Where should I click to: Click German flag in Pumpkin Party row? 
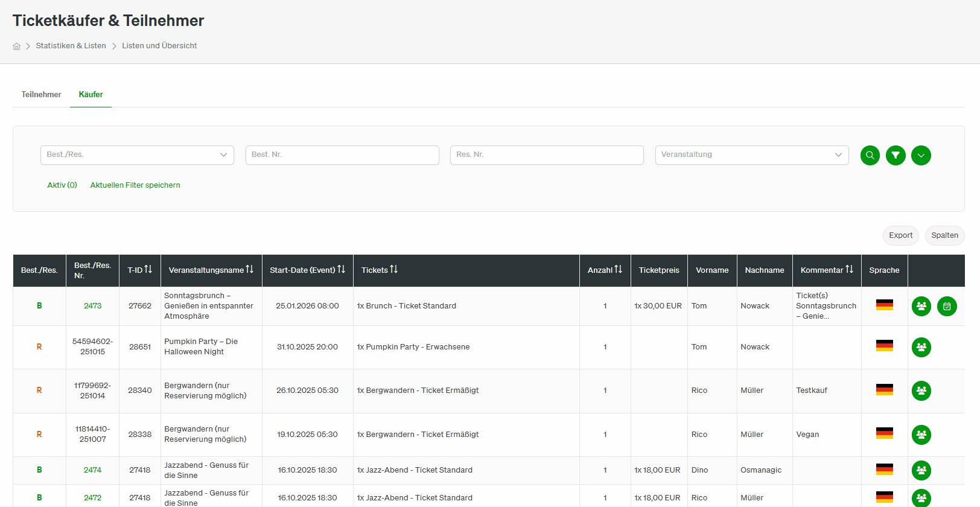(884, 346)
